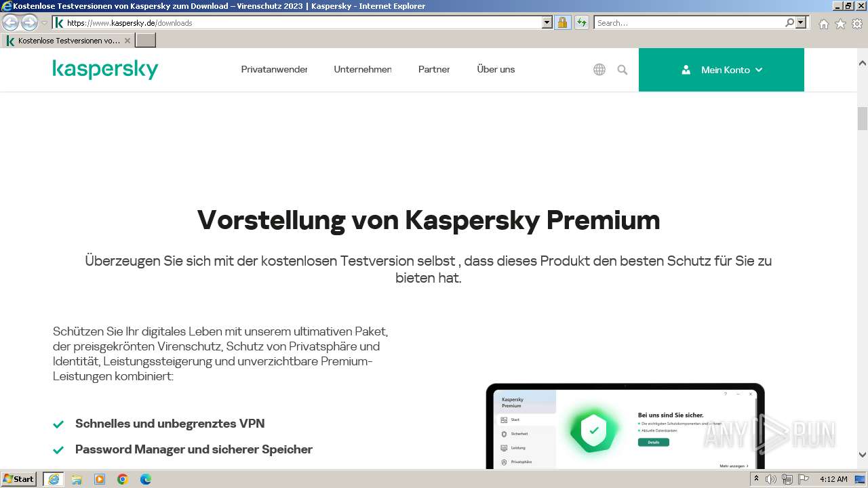Open the Privatanwender menu

coord(274,69)
